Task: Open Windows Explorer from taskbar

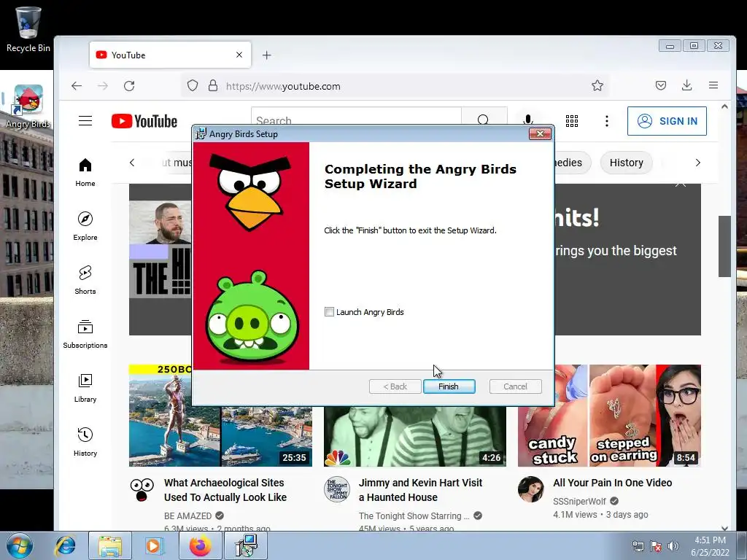Action: point(110,545)
